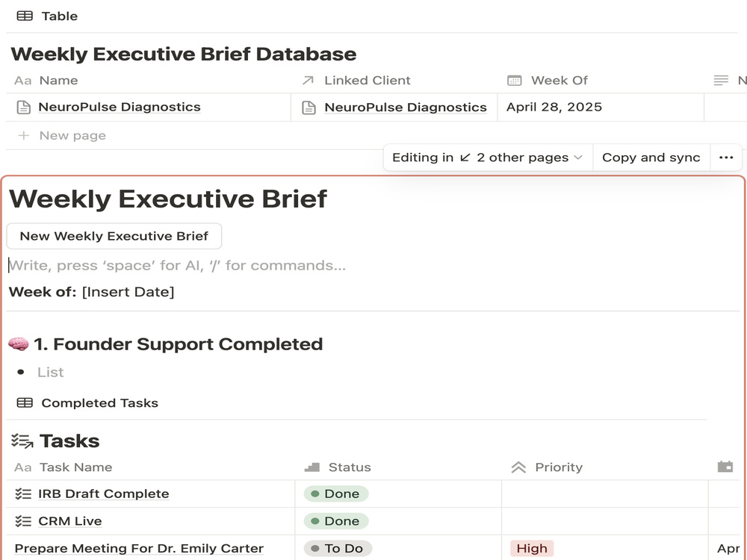Change the High priority tag
The height and width of the screenshot is (560, 747).
click(x=532, y=549)
